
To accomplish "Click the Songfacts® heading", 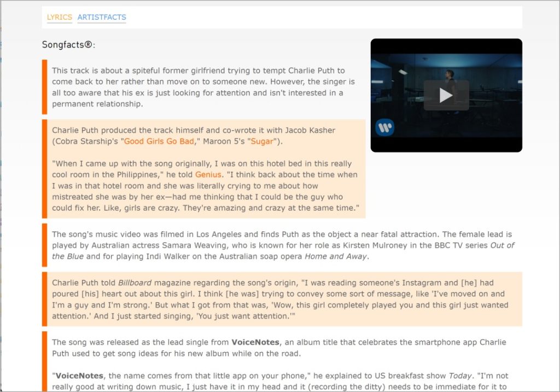I will click(x=68, y=45).
